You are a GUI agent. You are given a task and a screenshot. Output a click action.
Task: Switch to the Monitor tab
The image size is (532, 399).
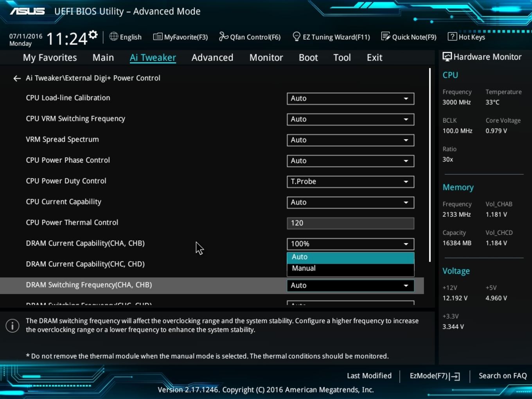tap(266, 58)
